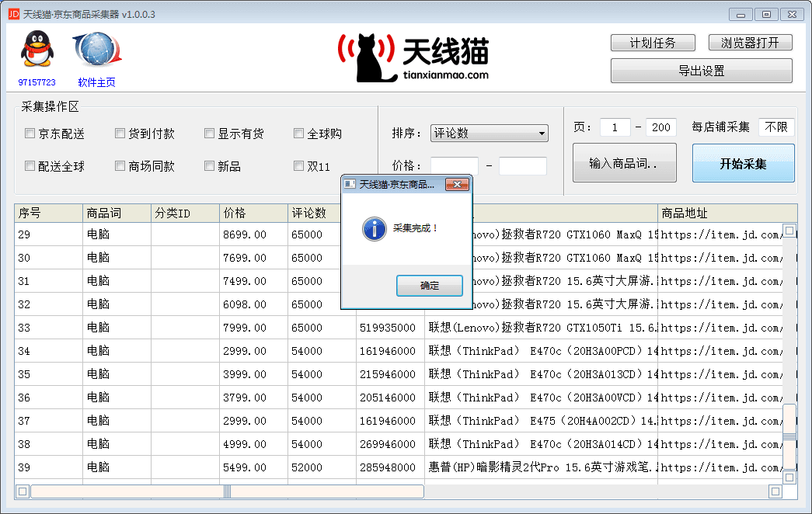The height and width of the screenshot is (514, 812).
Task: Click the 每店铺采集 field showing 不限
Action: [776, 127]
